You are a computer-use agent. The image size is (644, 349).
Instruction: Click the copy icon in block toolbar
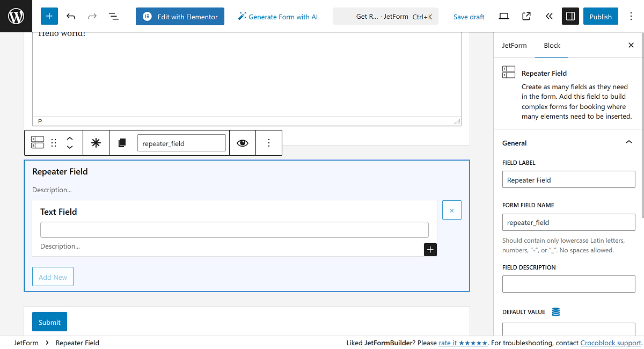tap(122, 143)
